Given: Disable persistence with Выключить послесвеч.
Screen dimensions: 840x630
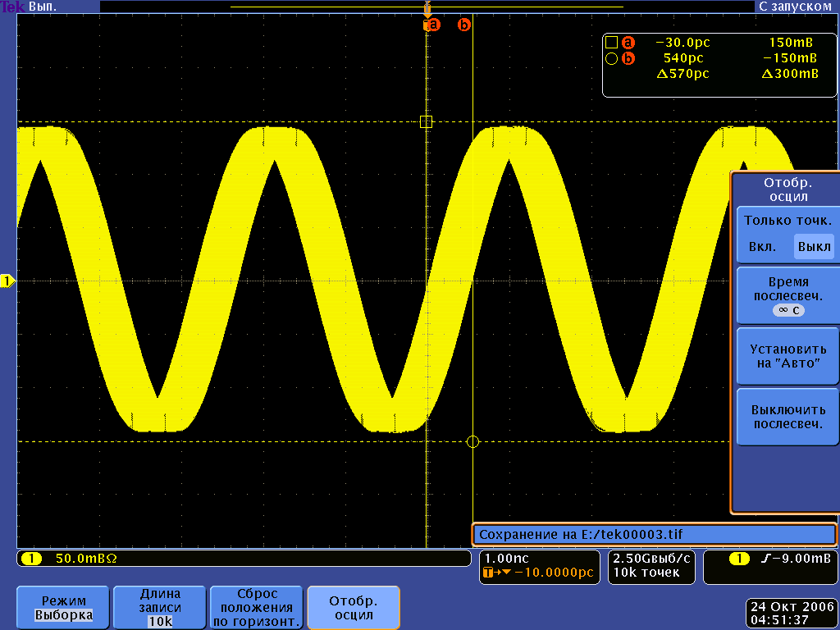Looking at the screenshot, I should click(787, 417).
